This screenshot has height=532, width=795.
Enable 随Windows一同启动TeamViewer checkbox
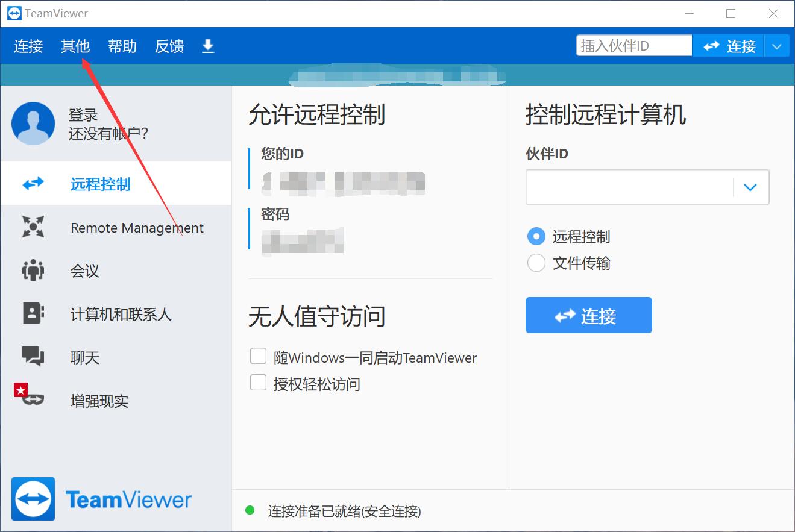click(259, 356)
